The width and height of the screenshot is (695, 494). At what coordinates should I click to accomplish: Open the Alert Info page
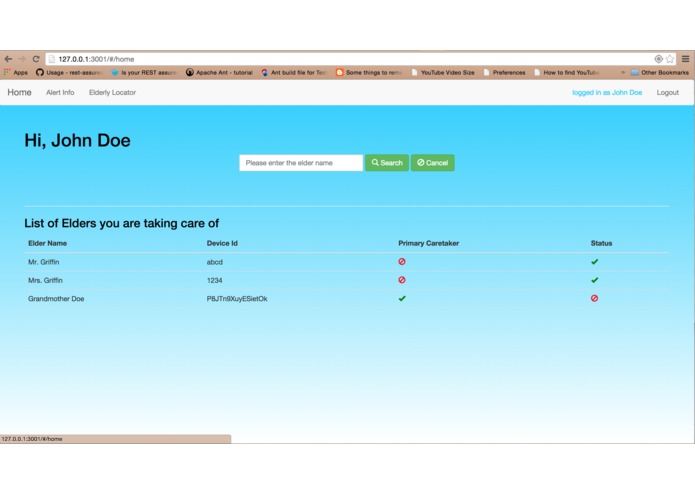[60, 92]
